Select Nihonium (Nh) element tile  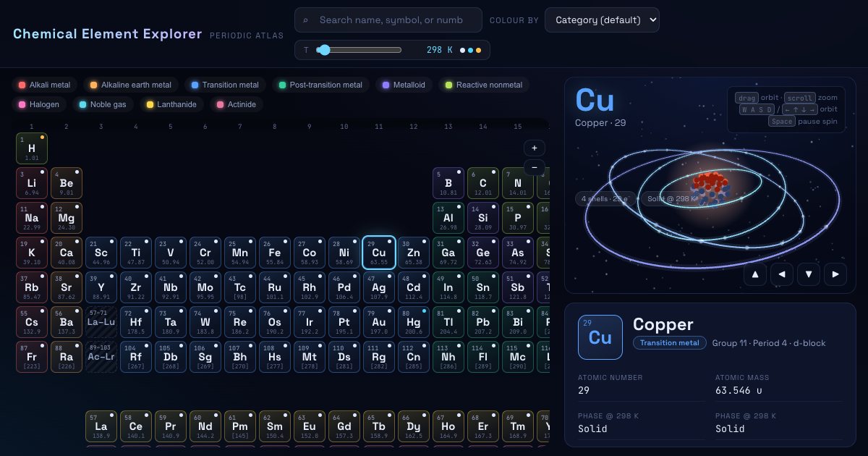pyautogui.click(x=448, y=357)
